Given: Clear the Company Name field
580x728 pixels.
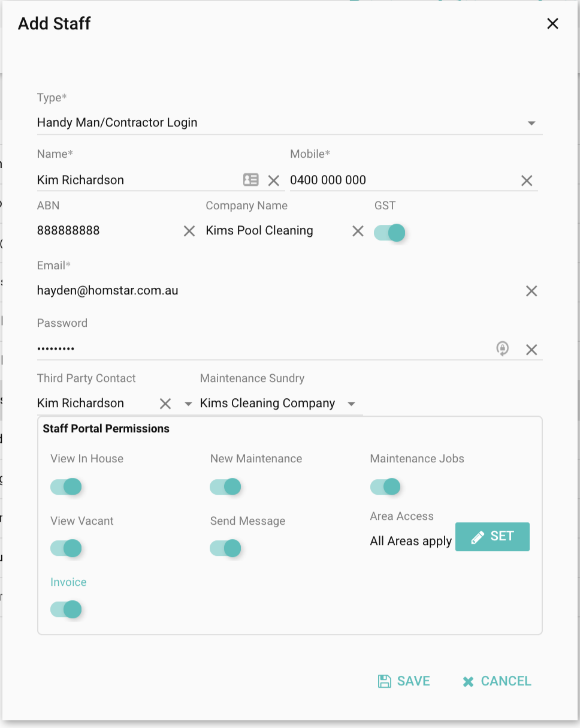Looking at the screenshot, I should point(358,231).
